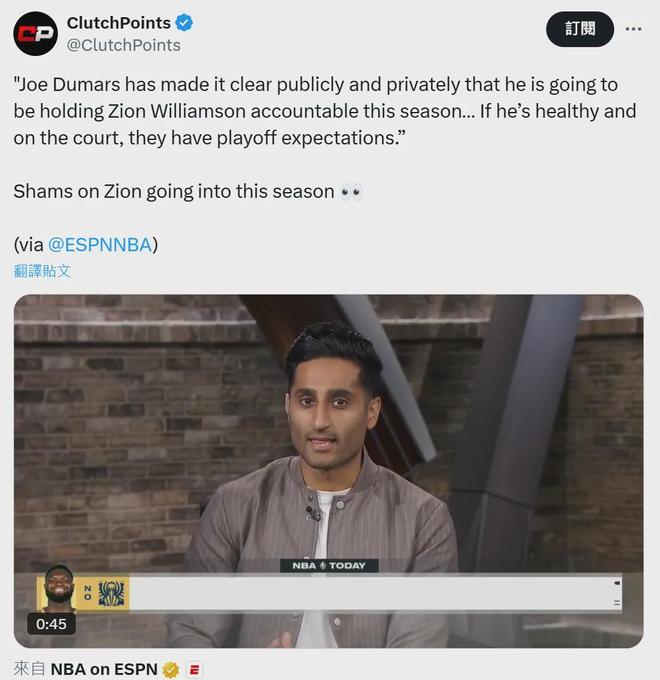Click the blue verified badge beside ClutchPoints
660x680 pixels.
coord(184,23)
